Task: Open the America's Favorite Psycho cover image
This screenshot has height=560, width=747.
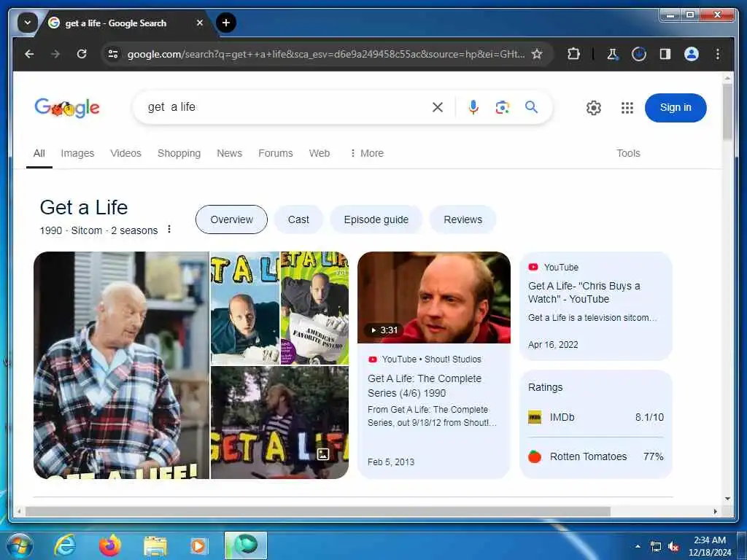Action: click(315, 308)
